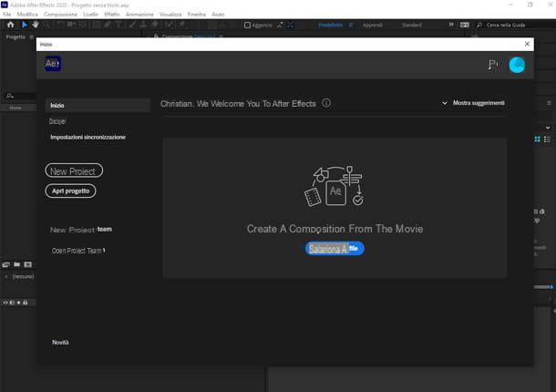Create a new folder in the Progetto panel
The image size is (556, 392).
click(x=16, y=264)
